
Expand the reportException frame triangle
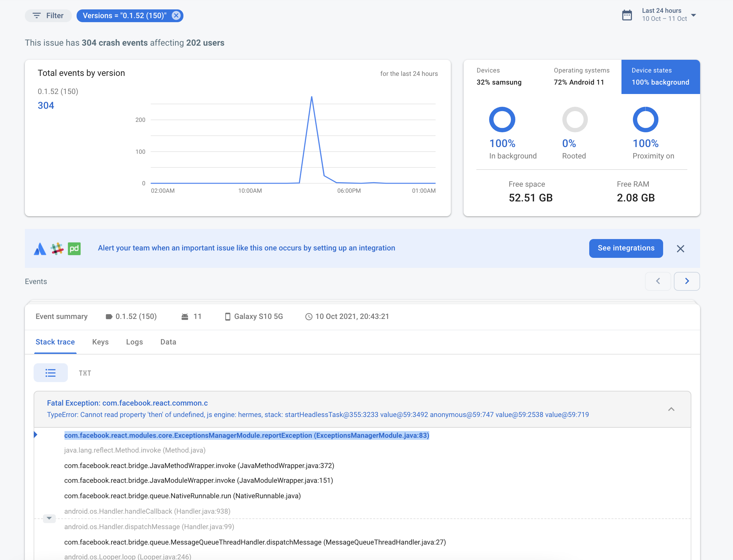(36, 435)
